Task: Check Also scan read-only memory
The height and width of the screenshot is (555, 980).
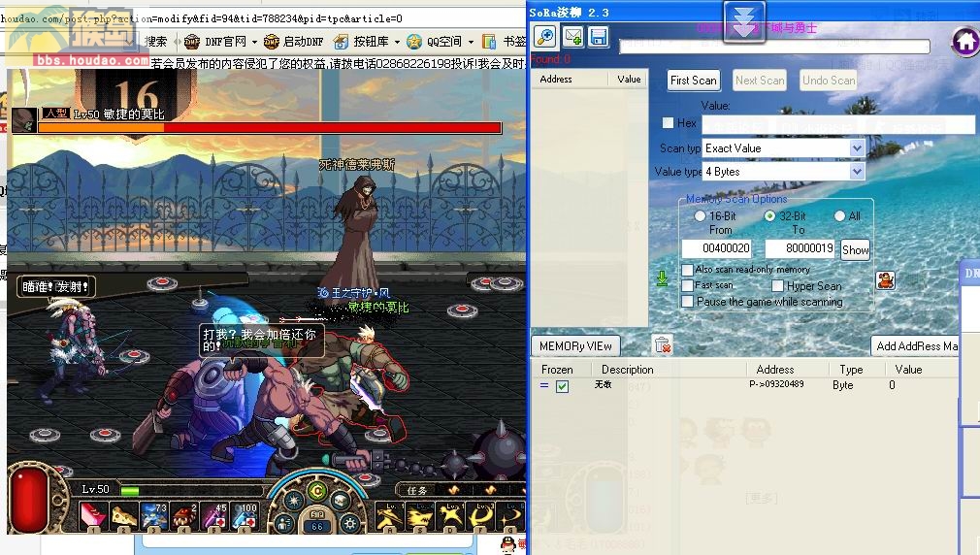Action: [x=688, y=270]
